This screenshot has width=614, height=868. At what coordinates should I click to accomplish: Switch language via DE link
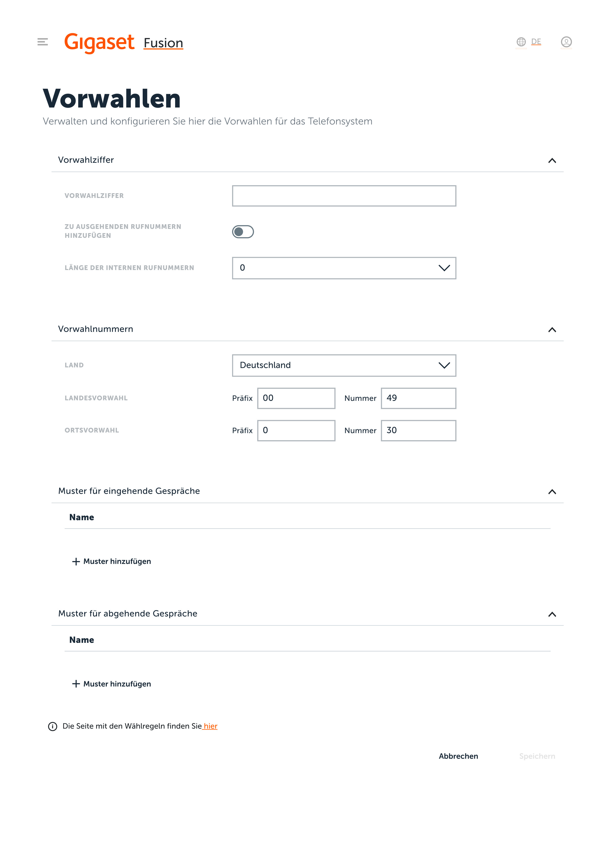pyautogui.click(x=536, y=42)
